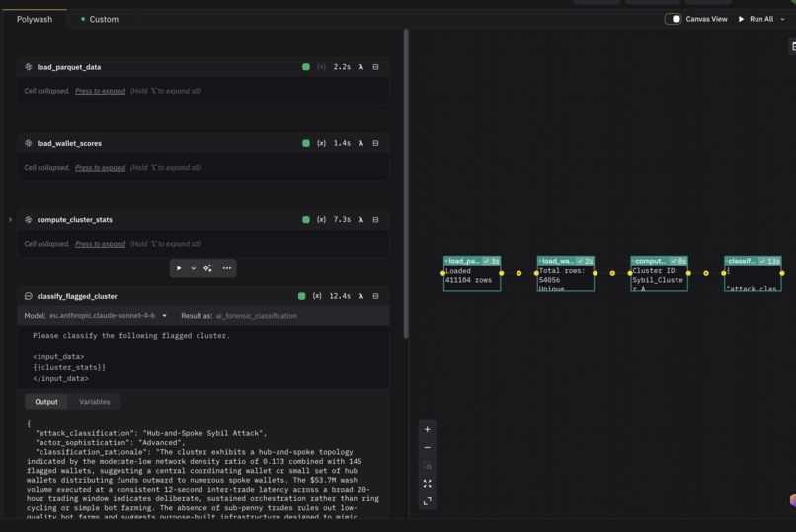Click the green status indicator on classify_flagged_cluster
796x532 pixels.
pyautogui.click(x=301, y=296)
